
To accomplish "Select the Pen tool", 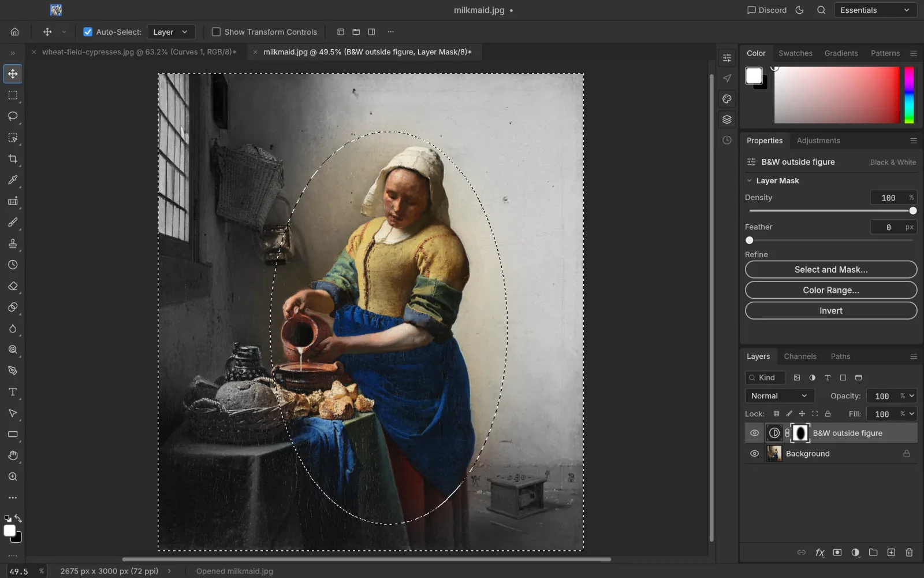I will (13, 370).
